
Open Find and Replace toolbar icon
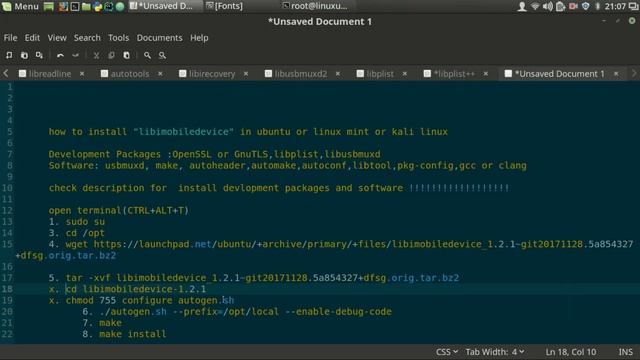click(162, 55)
